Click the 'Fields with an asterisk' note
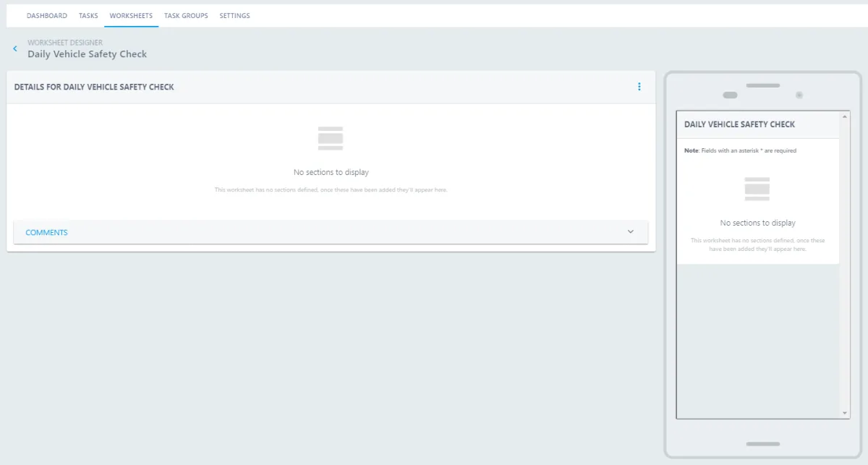Viewport: 868px width, 465px height. [x=740, y=150]
